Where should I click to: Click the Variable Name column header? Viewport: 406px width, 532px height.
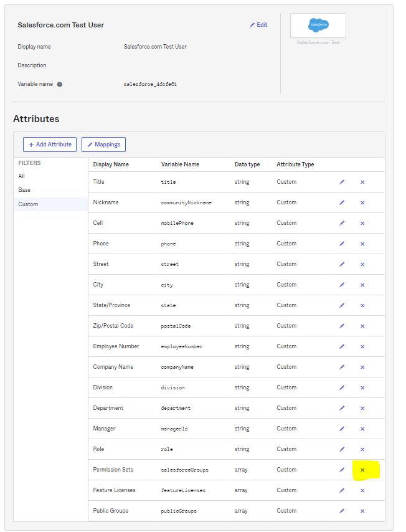pos(180,164)
